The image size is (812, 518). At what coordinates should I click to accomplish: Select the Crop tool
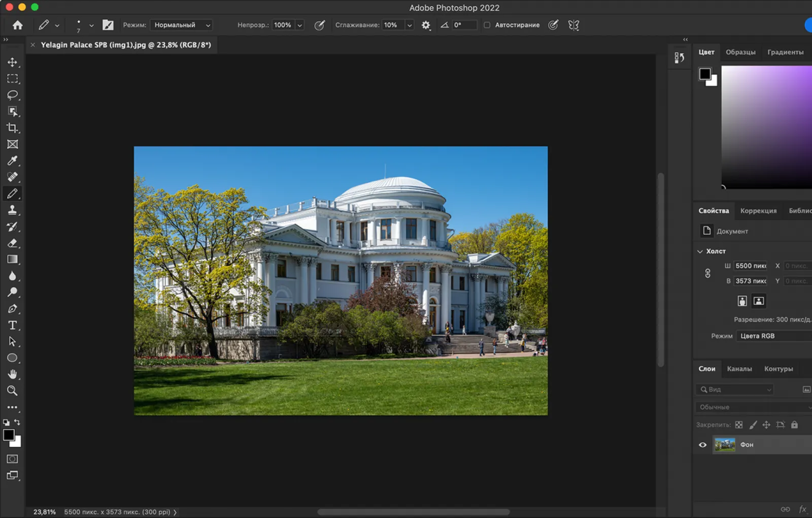(12, 128)
